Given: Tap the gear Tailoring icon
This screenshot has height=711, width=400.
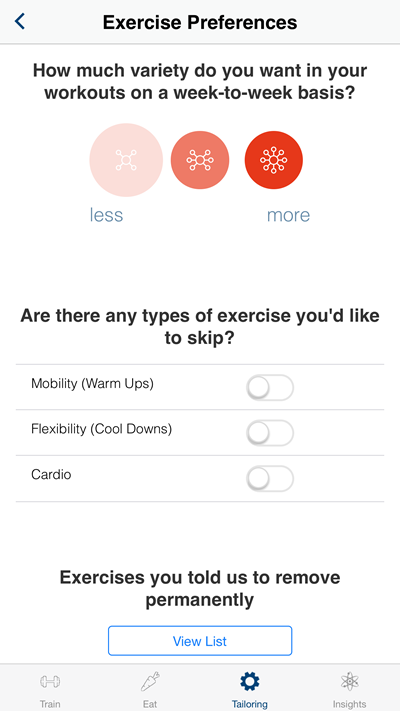Looking at the screenshot, I should pos(249,682).
